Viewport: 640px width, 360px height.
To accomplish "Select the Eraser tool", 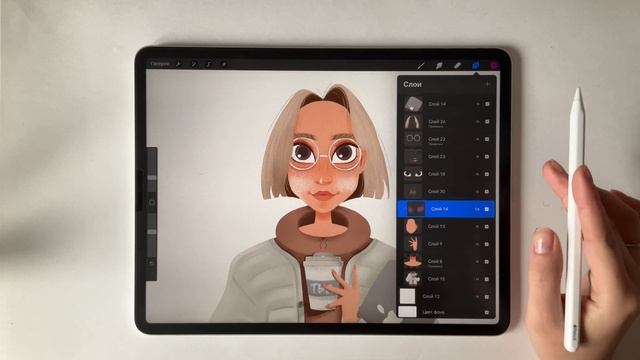I will pyautogui.click(x=458, y=65).
